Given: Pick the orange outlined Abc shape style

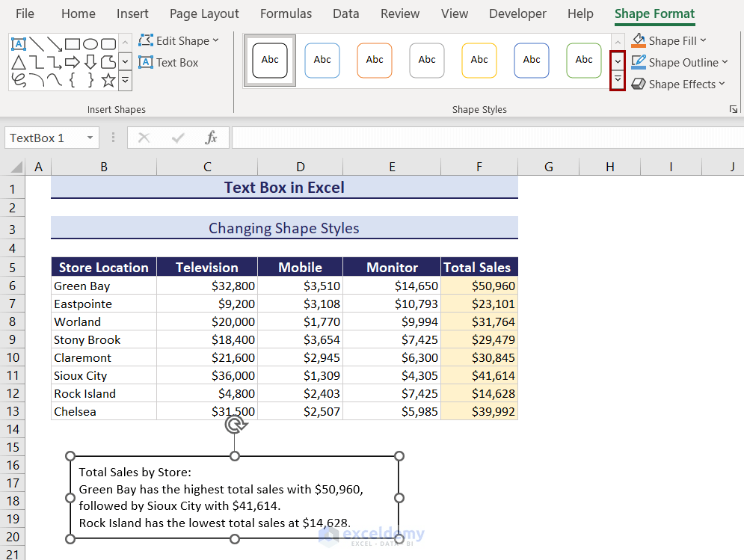Looking at the screenshot, I should 375,61.
